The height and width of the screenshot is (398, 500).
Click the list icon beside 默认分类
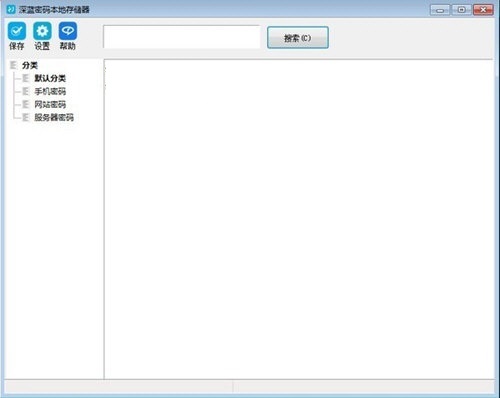pos(26,78)
